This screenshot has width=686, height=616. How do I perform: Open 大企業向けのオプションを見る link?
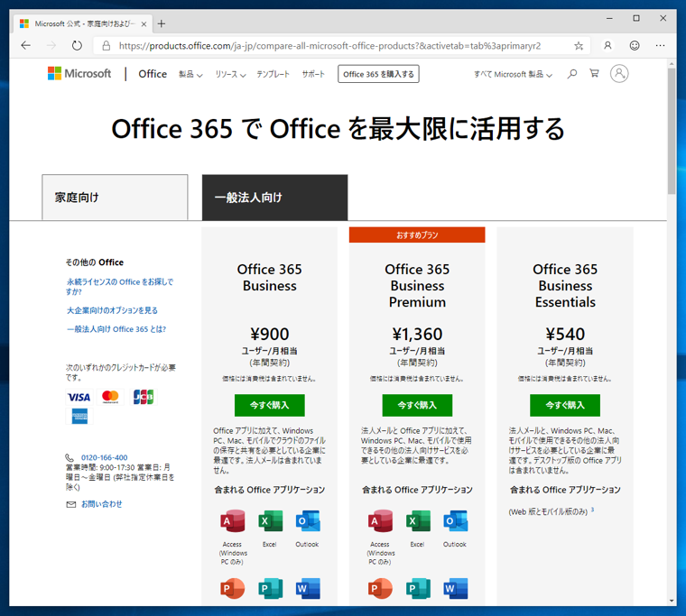(x=112, y=310)
